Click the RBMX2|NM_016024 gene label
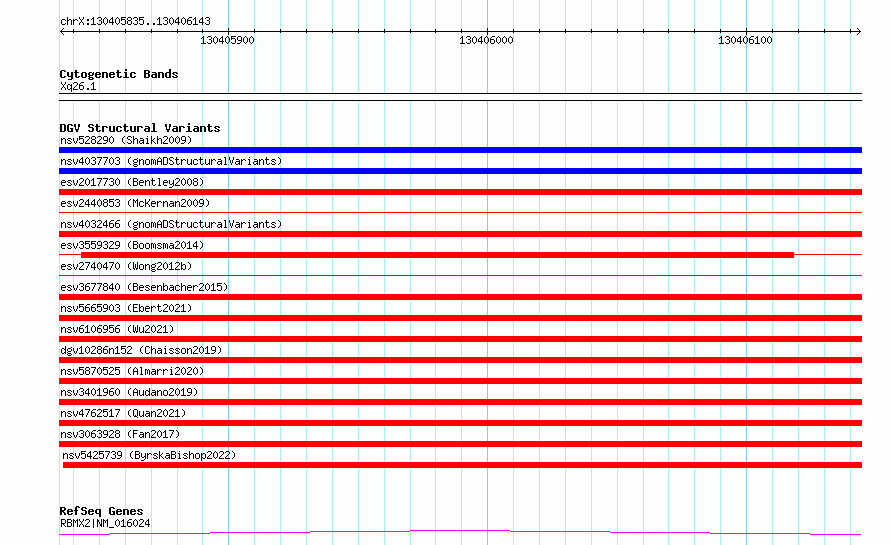This screenshot has height=545, width=890. click(x=105, y=523)
